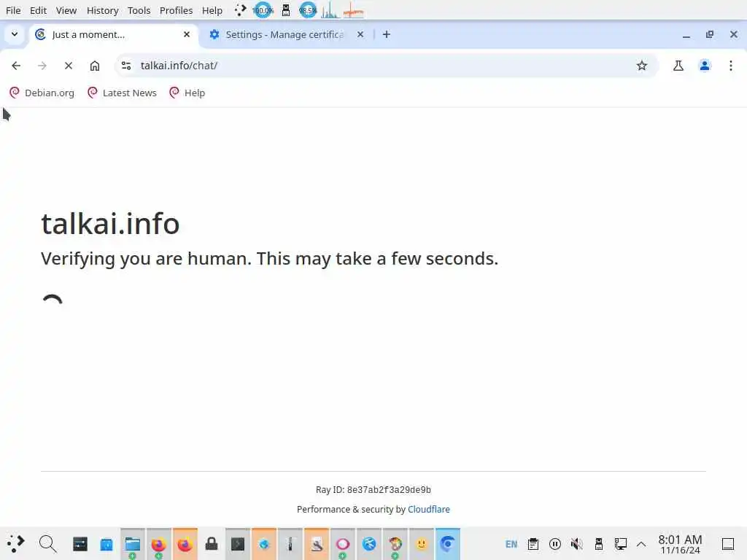Open the Profiles menu
The width and height of the screenshot is (747, 560).
(x=176, y=10)
